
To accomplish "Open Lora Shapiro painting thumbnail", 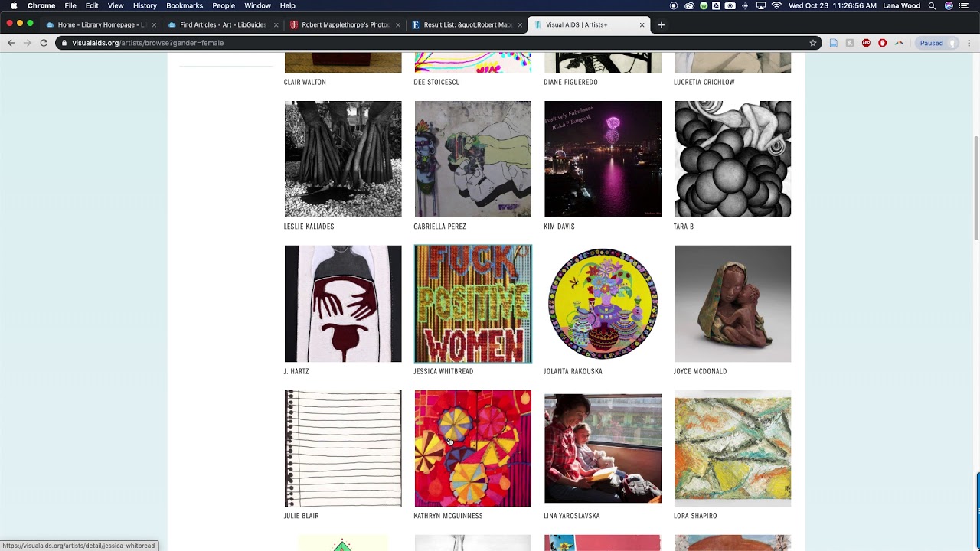I will 733,448.
